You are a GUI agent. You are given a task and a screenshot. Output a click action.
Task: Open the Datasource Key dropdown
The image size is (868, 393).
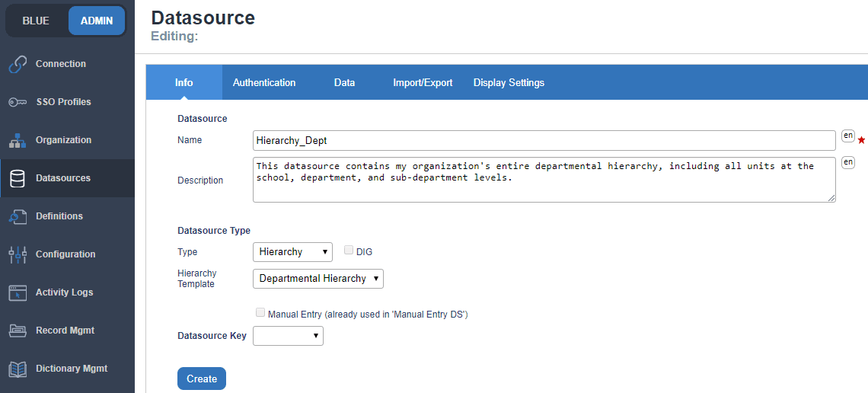(288, 335)
